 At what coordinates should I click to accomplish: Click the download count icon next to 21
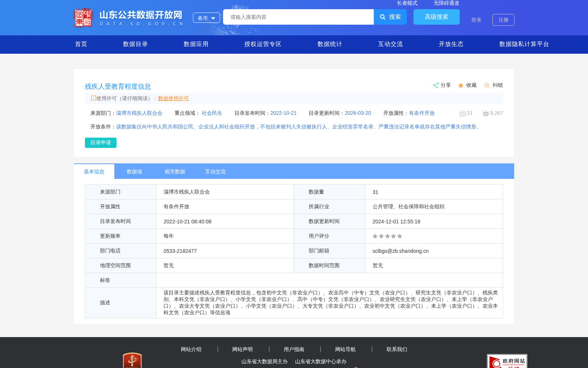[463, 113]
